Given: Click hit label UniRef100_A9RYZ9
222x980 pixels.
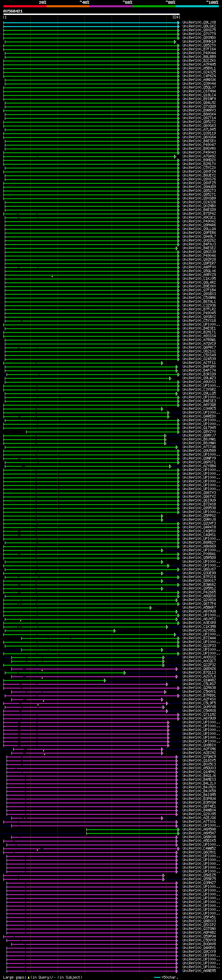Looking at the screenshot, I should (x=199, y=275).
